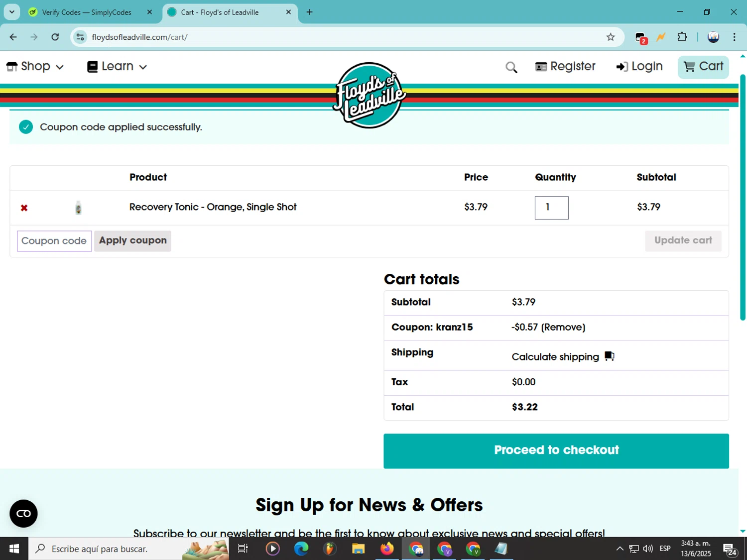Switch to Verify Codes — SimplyCodes tab
This screenshot has width=747, height=560.
point(87,12)
